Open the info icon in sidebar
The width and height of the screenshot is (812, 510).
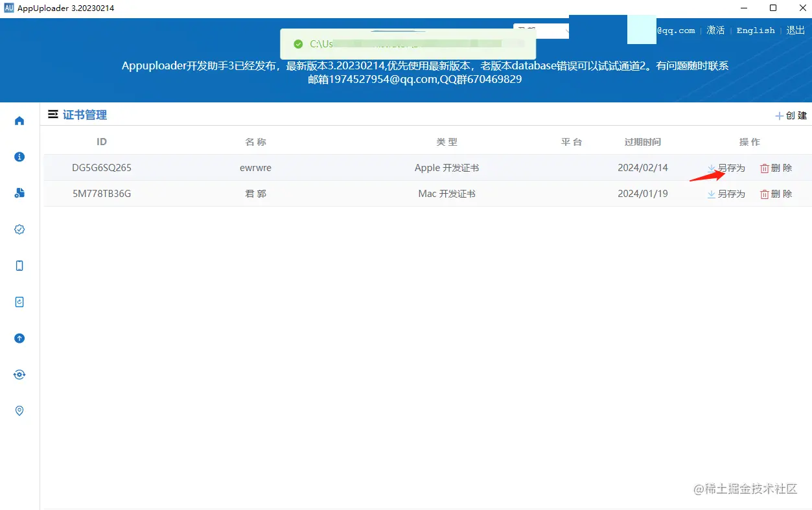[x=19, y=157]
